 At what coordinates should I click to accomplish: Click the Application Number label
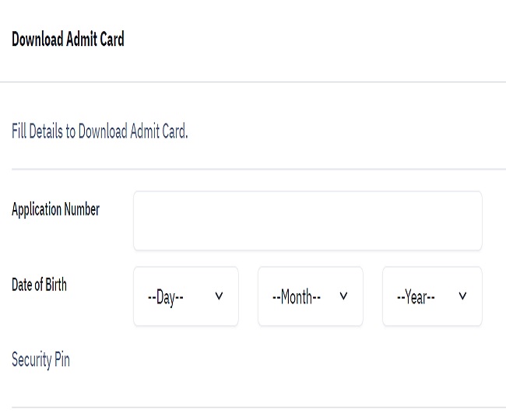click(55, 209)
